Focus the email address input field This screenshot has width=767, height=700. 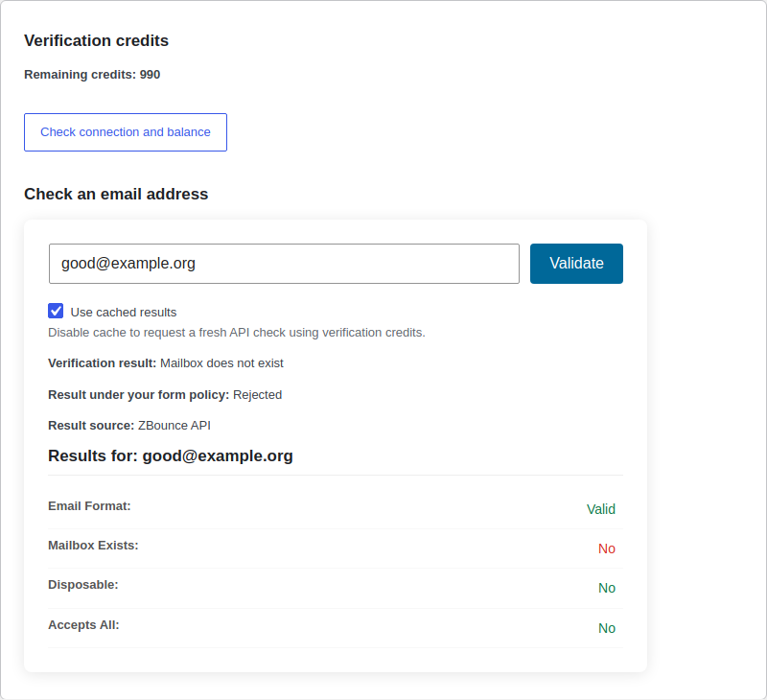284,264
